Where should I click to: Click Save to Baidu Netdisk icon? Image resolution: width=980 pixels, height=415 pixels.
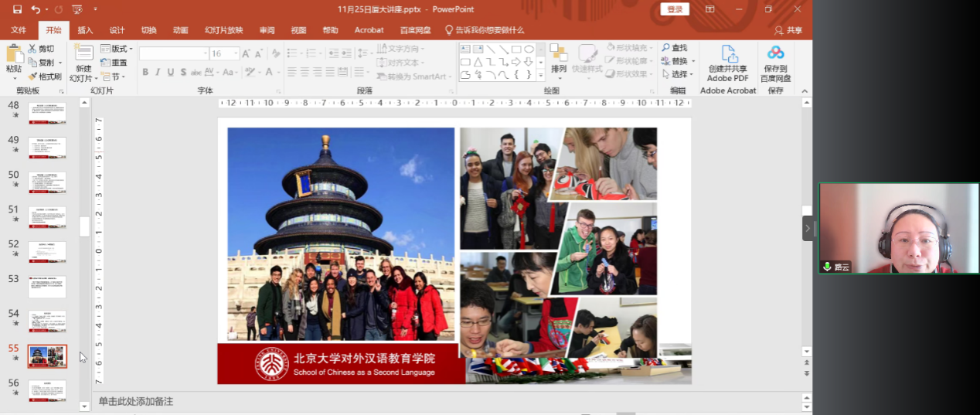775,54
